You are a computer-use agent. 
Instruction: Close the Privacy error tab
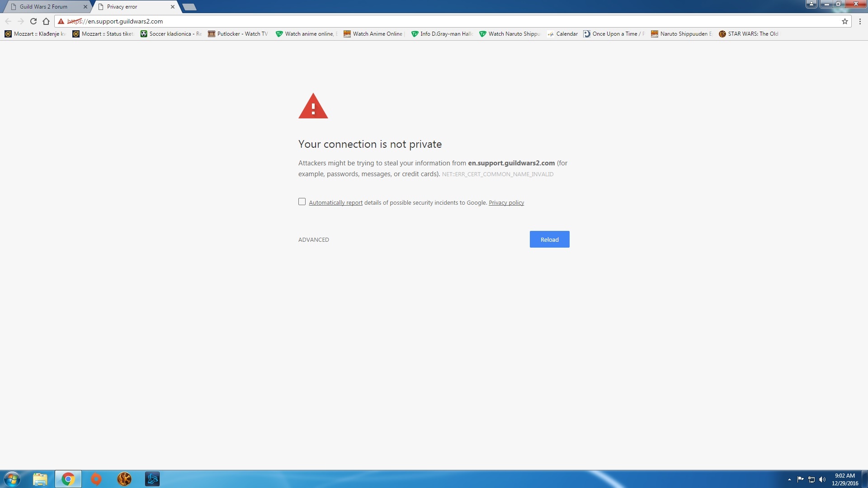[173, 7]
